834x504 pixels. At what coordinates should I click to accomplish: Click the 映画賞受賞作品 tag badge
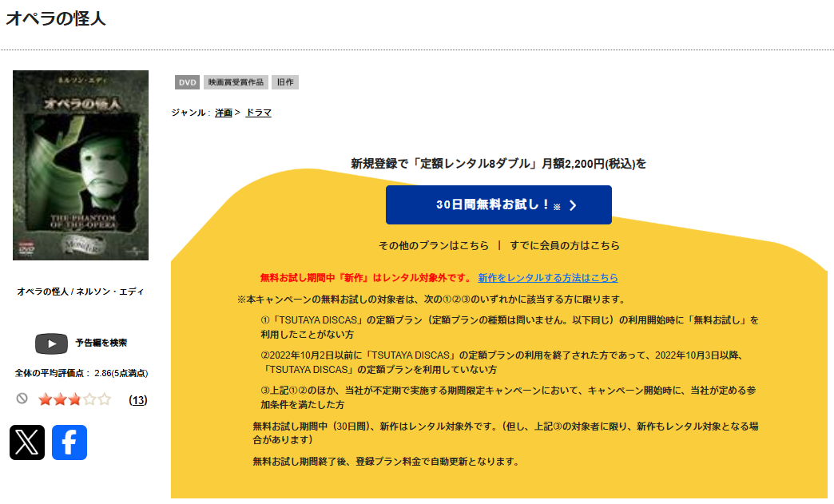236,82
